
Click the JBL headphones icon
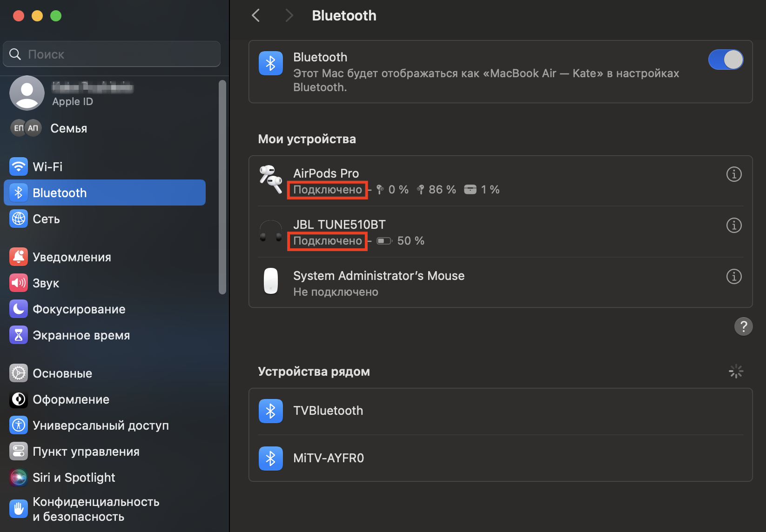[x=271, y=231]
